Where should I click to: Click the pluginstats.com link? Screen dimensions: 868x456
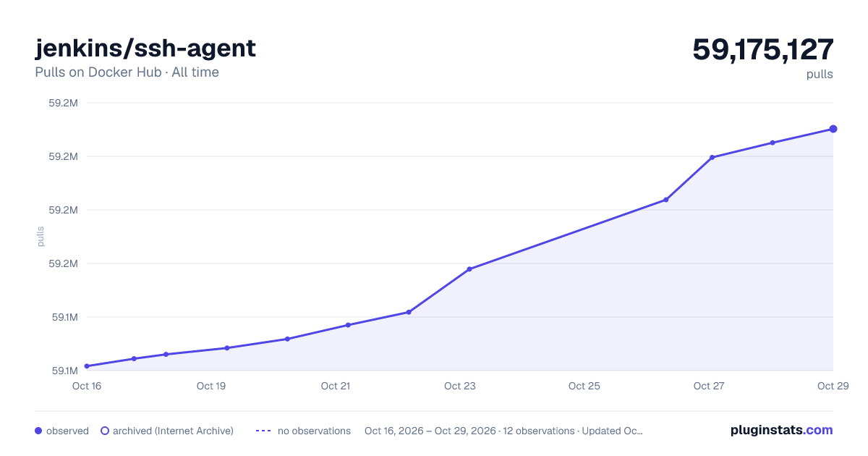click(x=781, y=430)
